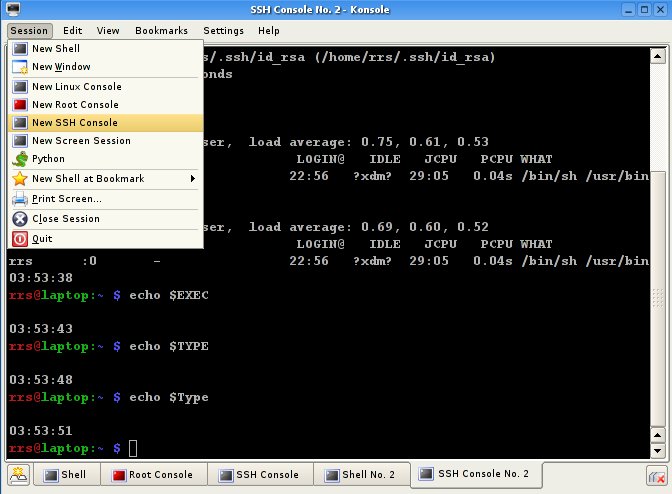Click the New Shell terminal icon
Screen dimensions: 672x494
point(20,48)
